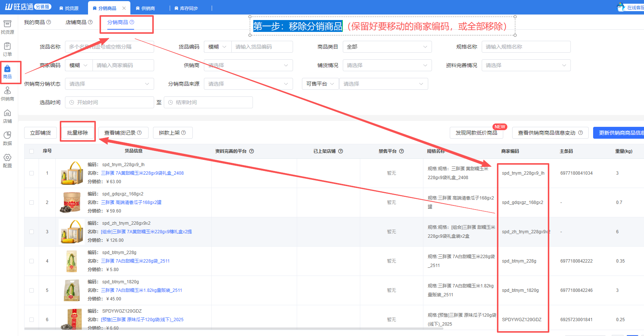Switch to 店铺商品 sub-tab
The image size is (644, 336).
pyautogui.click(x=76, y=22)
